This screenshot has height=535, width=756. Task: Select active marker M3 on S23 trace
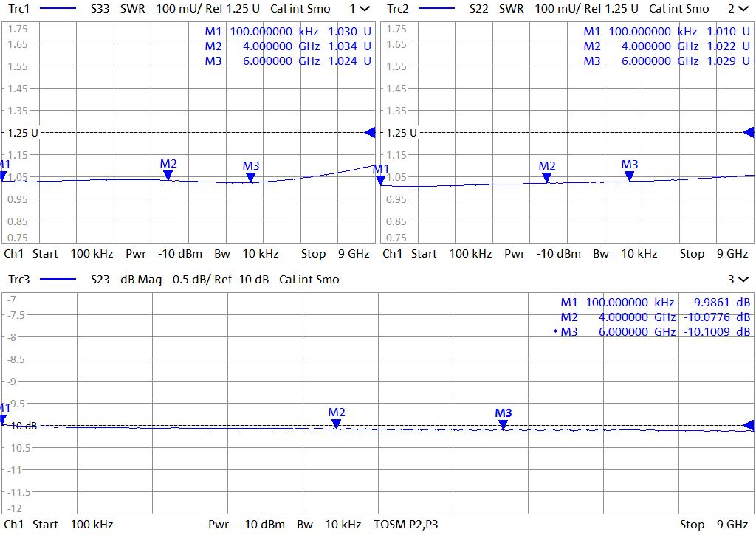[x=503, y=424]
